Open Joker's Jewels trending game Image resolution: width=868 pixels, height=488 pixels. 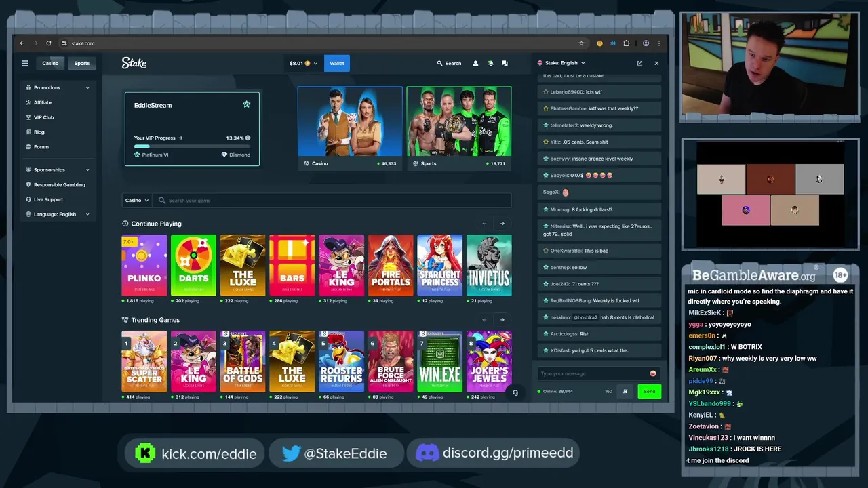(x=489, y=361)
